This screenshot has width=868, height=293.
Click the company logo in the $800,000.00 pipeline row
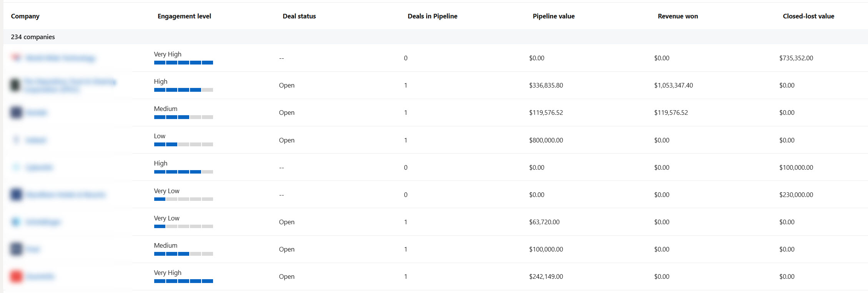coord(16,140)
